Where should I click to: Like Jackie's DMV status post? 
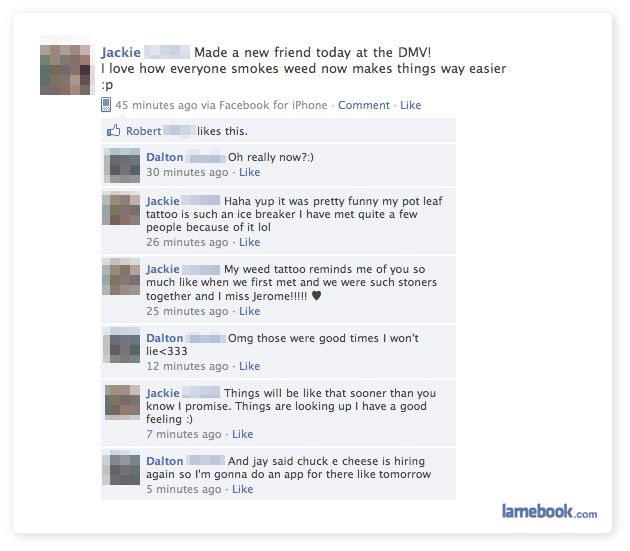click(x=410, y=105)
